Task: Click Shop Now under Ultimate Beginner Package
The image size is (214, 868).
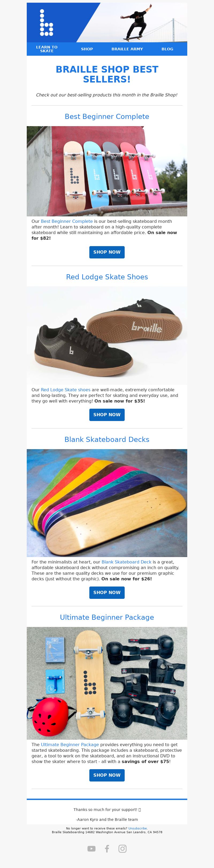Action: [x=107, y=775]
